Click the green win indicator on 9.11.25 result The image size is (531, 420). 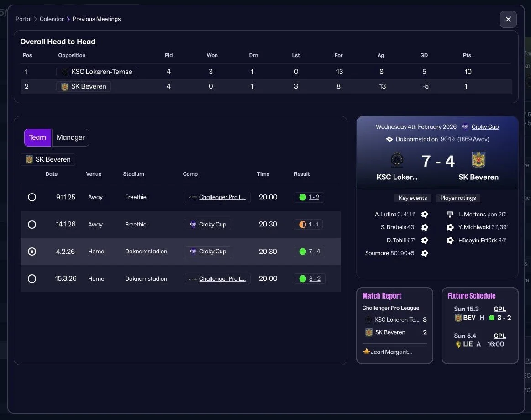303,197
